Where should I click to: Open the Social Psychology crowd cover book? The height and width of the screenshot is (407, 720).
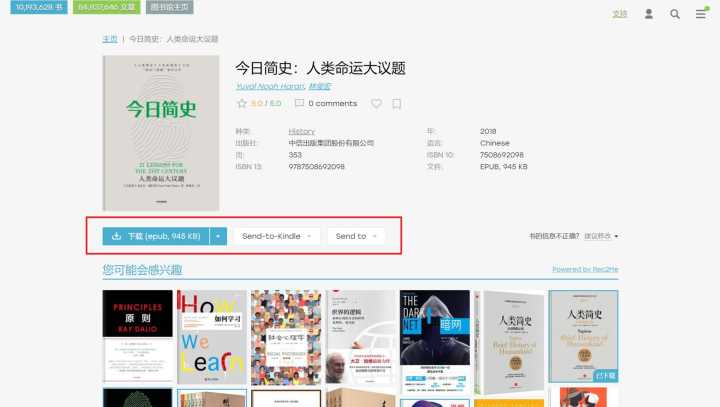click(x=286, y=337)
